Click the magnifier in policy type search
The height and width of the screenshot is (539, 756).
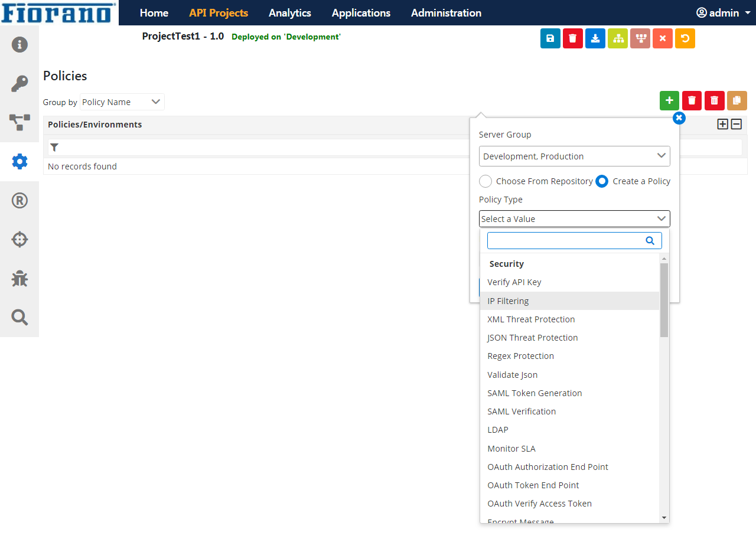[x=650, y=241]
